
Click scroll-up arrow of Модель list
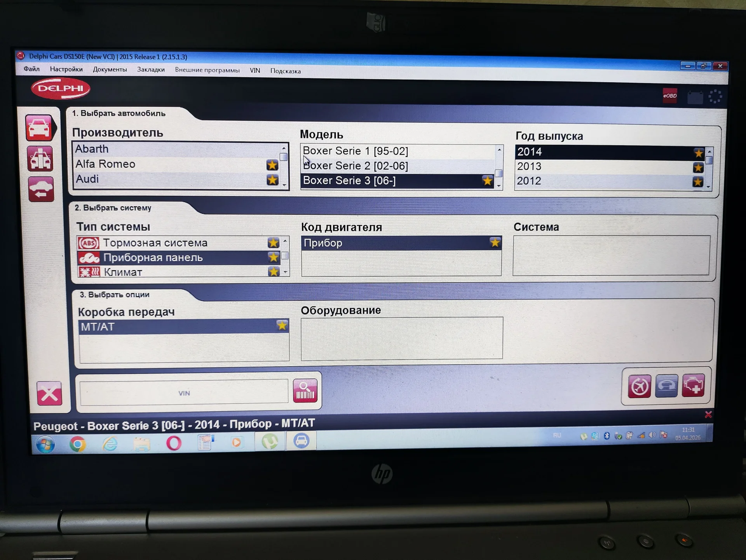click(499, 150)
